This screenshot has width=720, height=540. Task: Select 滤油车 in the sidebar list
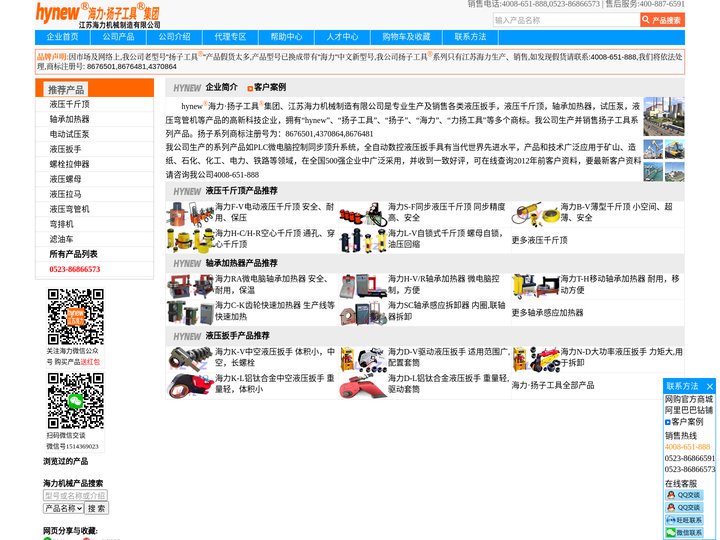tap(61, 239)
